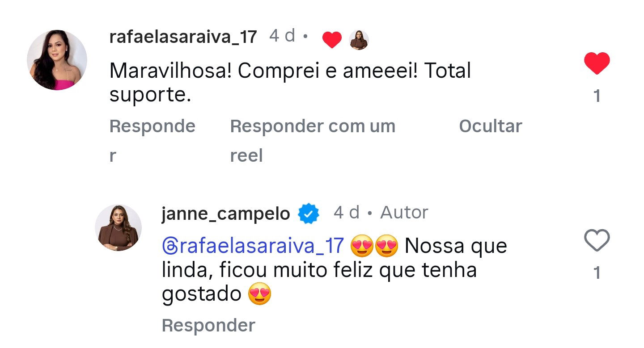Open the blue @rafaelasaraiva_17 mention
The image size is (644, 348).
pos(253,246)
